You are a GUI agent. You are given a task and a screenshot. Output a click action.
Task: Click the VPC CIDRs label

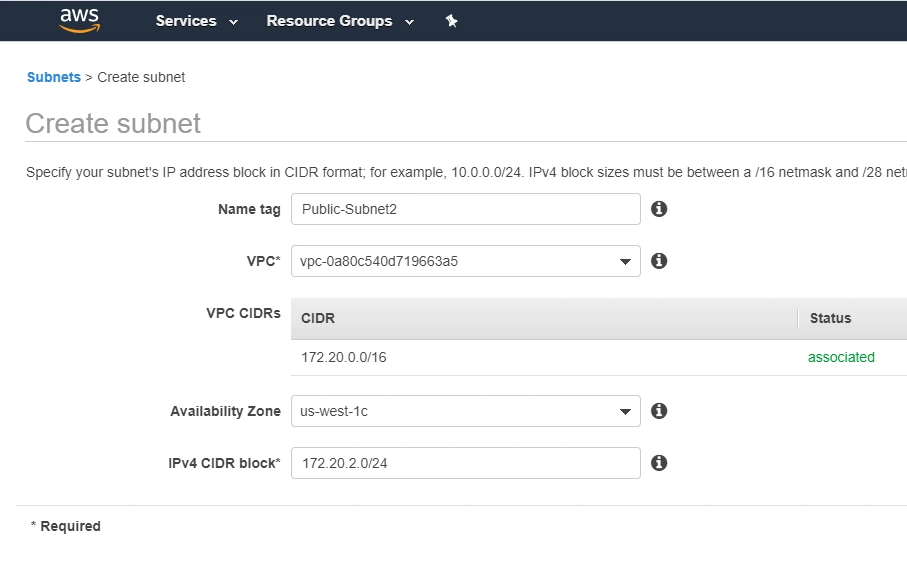(244, 313)
